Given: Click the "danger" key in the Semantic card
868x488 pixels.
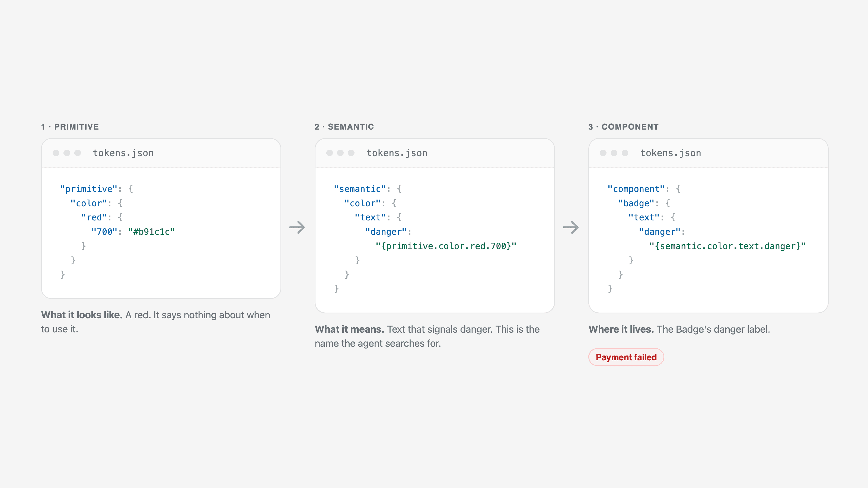Looking at the screenshot, I should point(386,232).
